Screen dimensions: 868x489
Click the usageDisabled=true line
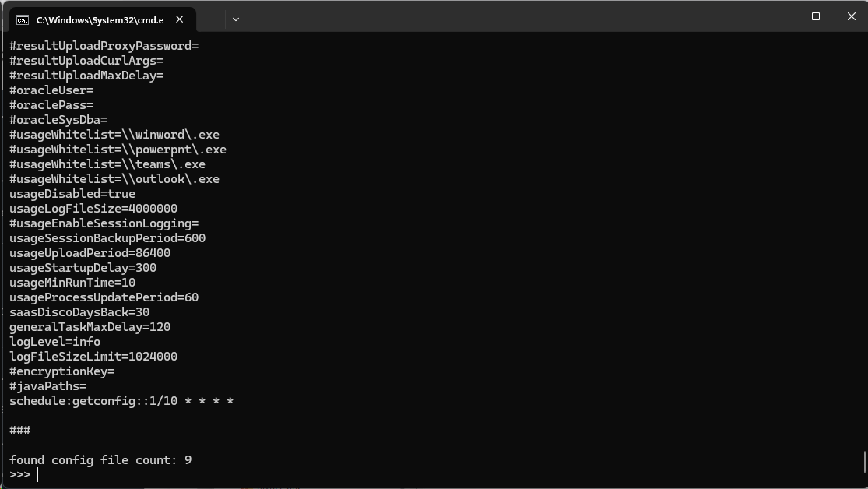72,194
